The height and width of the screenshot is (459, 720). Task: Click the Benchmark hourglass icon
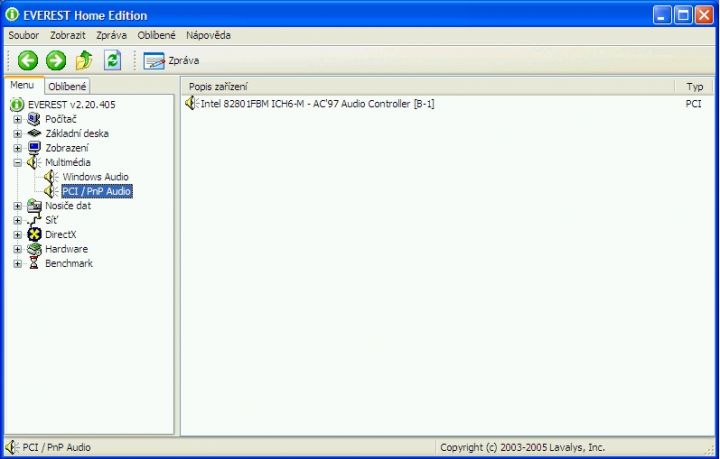34,263
